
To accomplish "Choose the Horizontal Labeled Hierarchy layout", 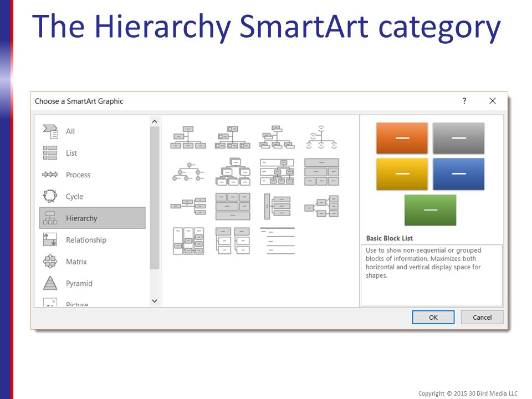I will 188,241.
